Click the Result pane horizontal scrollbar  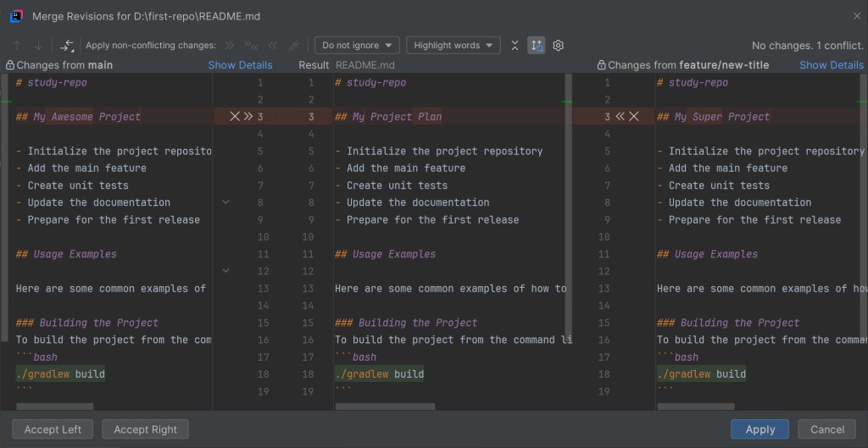386,407
